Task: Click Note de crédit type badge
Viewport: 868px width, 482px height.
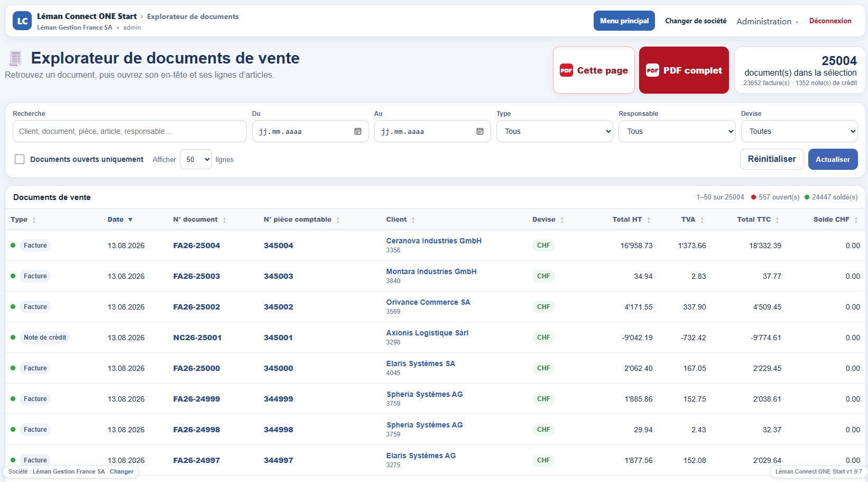Action: coord(45,338)
